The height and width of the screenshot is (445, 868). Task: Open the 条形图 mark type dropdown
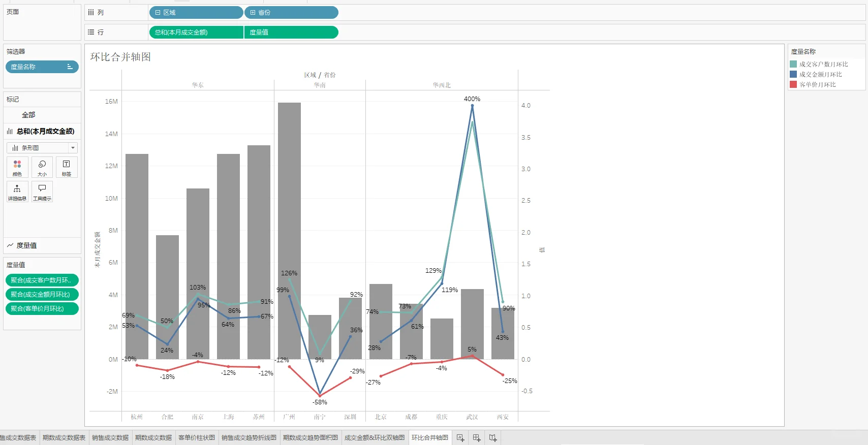42,148
